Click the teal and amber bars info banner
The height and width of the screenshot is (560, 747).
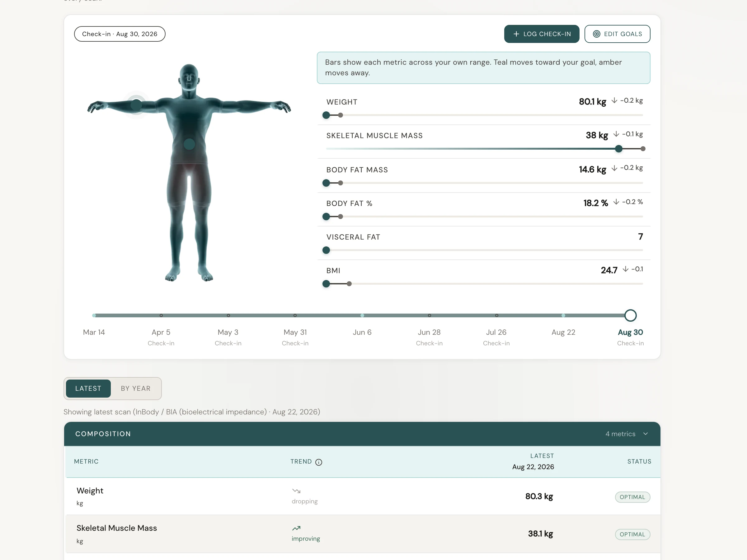[x=483, y=68]
